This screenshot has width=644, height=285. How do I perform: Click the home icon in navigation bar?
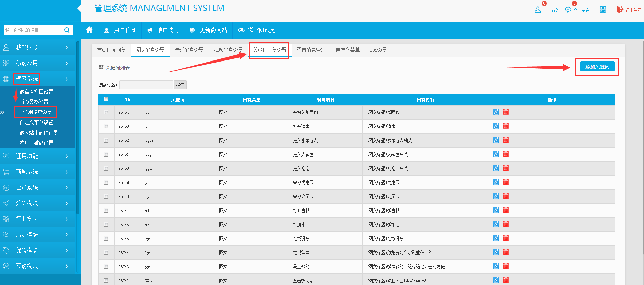[x=89, y=30]
